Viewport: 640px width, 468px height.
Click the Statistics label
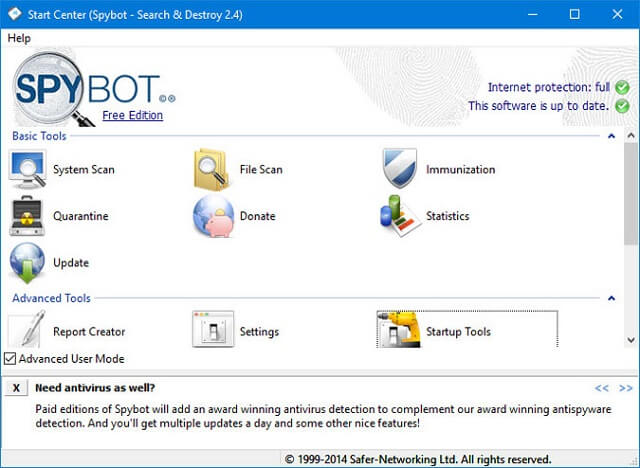tap(448, 216)
